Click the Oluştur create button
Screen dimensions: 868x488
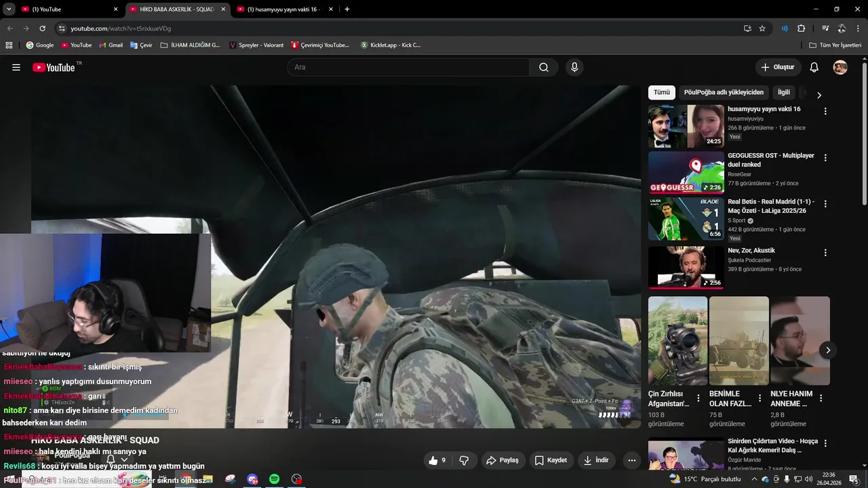pyautogui.click(x=778, y=67)
